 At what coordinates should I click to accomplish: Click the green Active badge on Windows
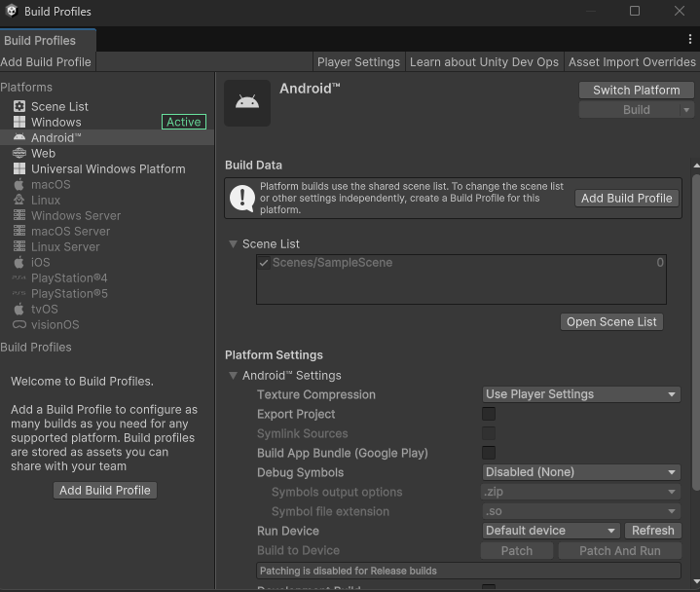tap(184, 122)
